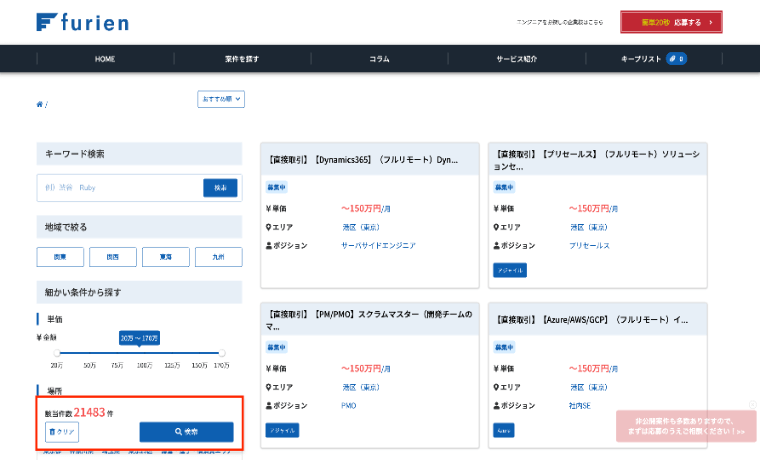Click the 募集中 badge in the プリセールス card
This screenshot has height=460, width=760.
pyautogui.click(x=504, y=187)
